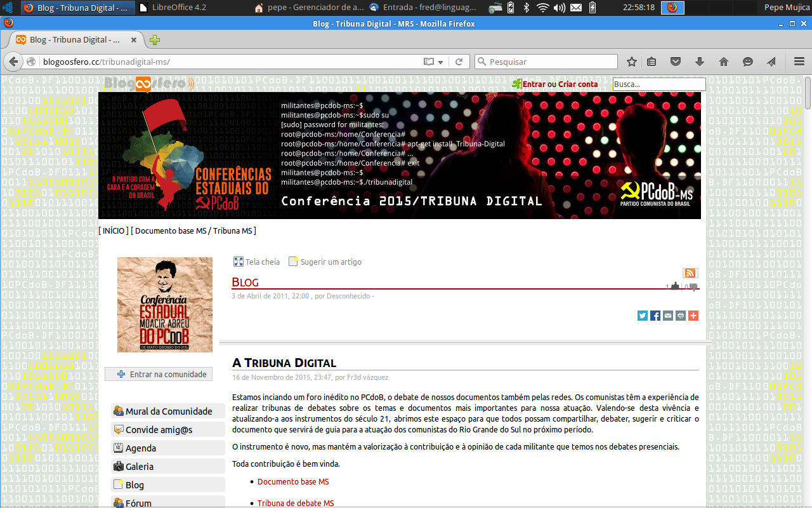Click the thumbs down dislike icon
The height and width of the screenshot is (508, 812).
[693, 286]
